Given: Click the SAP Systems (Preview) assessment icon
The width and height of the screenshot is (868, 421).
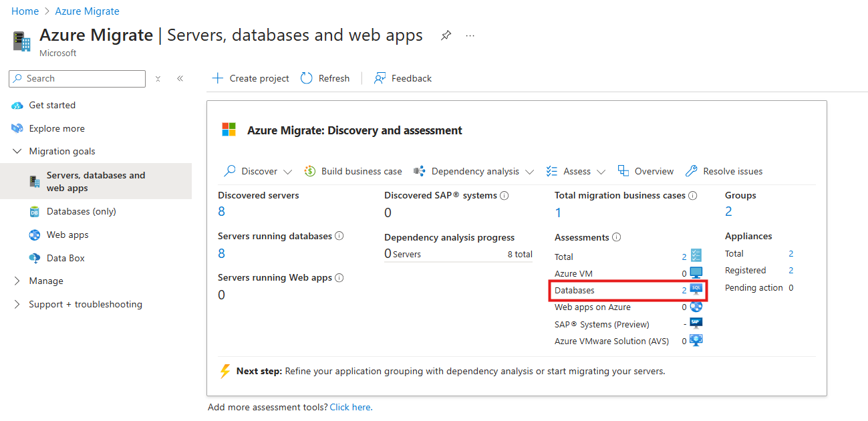Looking at the screenshot, I should (695, 323).
